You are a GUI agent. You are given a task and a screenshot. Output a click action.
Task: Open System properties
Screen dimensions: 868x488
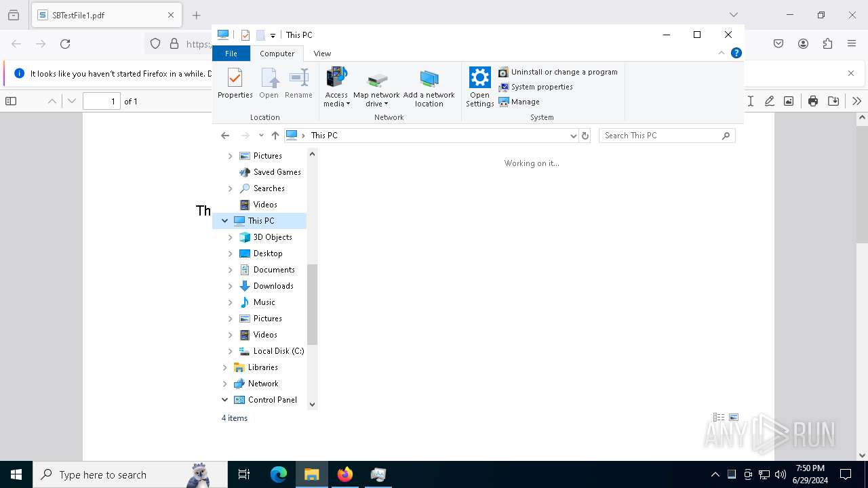coord(536,87)
